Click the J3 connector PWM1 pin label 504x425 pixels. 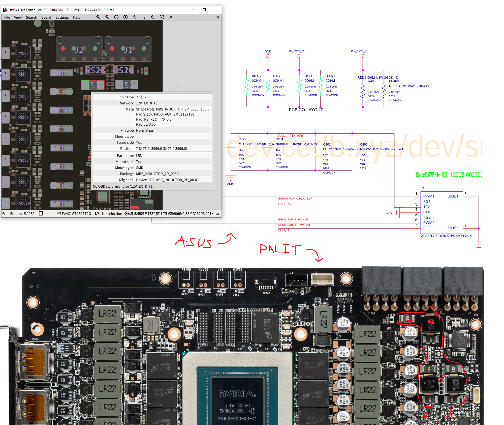429,196
